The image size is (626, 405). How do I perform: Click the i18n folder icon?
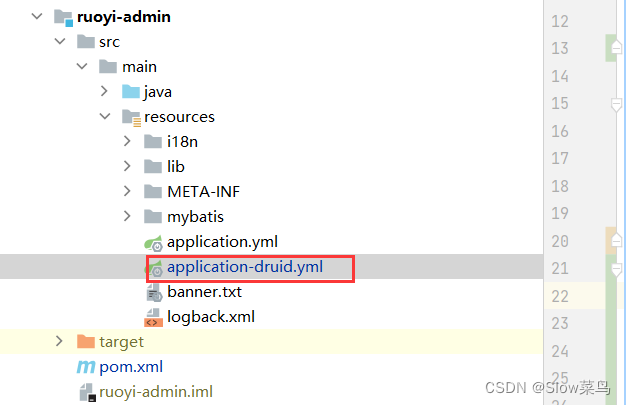pyautogui.click(x=153, y=141)
